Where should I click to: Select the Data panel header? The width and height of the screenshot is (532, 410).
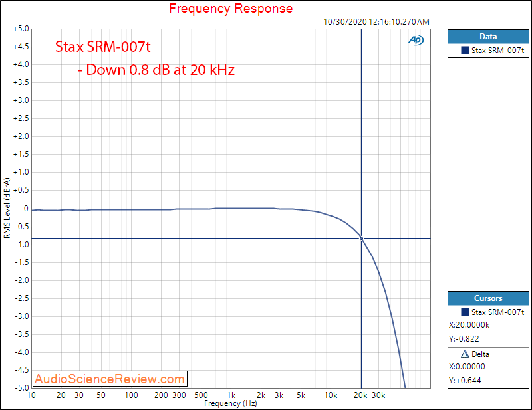(488, 37)
